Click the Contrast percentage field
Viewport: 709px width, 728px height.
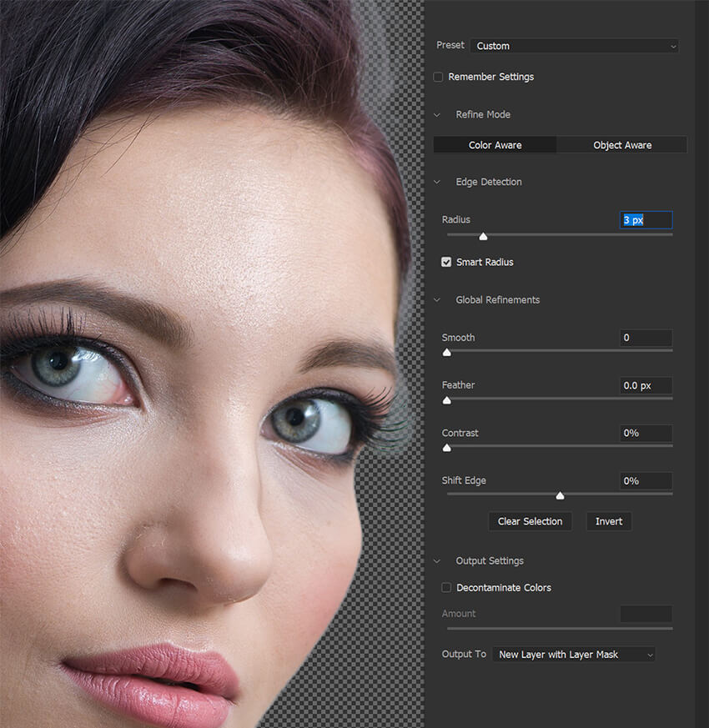pyautogui.click(x=646, y=433)
